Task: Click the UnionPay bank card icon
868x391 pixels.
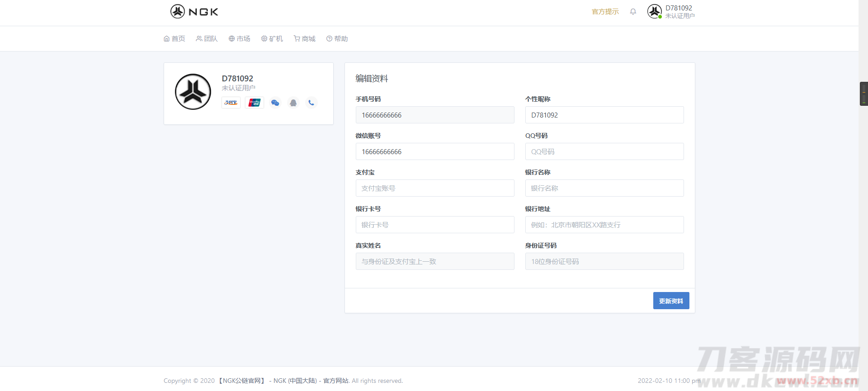Action: tap(255, 103)
